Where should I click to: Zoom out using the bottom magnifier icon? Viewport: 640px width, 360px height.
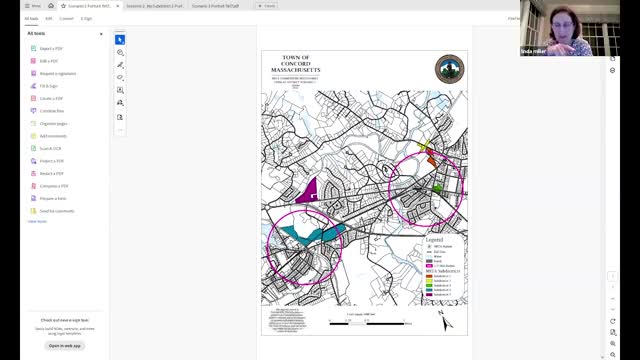tap(613, 355)
